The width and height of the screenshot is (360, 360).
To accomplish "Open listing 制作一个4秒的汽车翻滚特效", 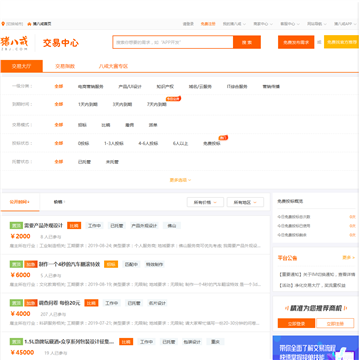I will 69,264.
